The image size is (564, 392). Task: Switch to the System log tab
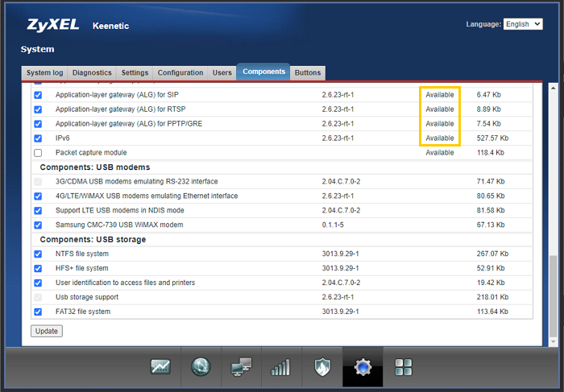point(44,72)
